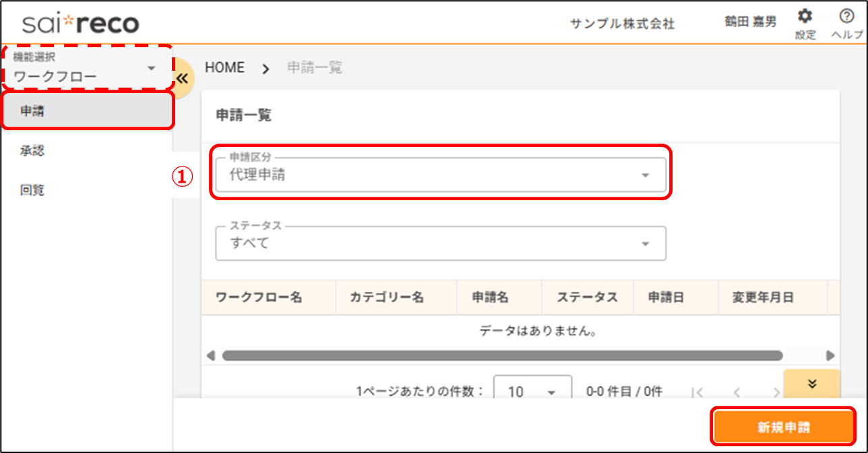
Task: Open the 機能選択 ワークフロー dropdown
Action: pos(86,69)
